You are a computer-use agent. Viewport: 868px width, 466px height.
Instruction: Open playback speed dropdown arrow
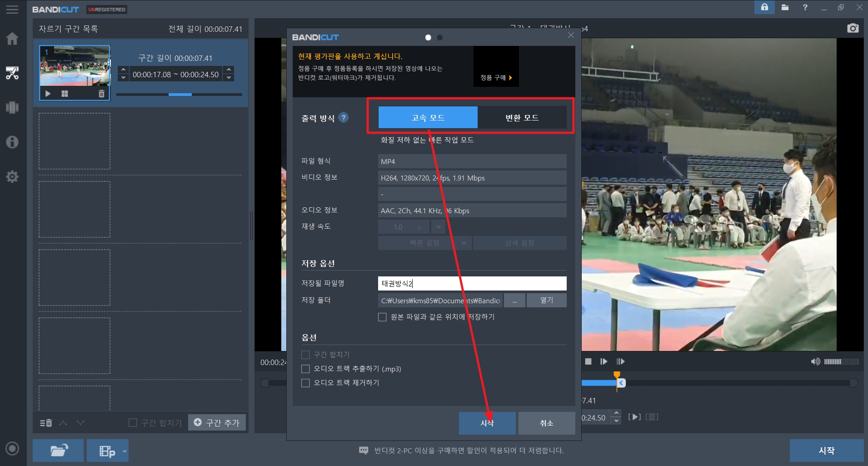tap(438, 226)
